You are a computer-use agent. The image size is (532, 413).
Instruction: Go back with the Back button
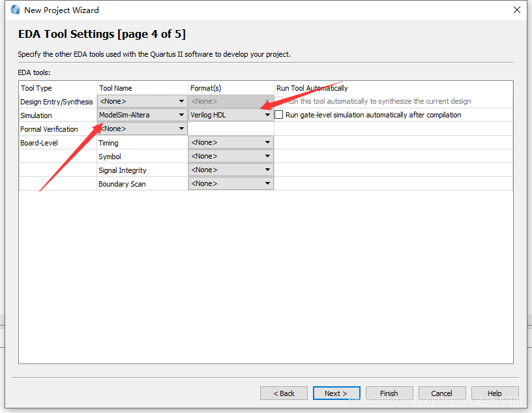coord(284,393)
